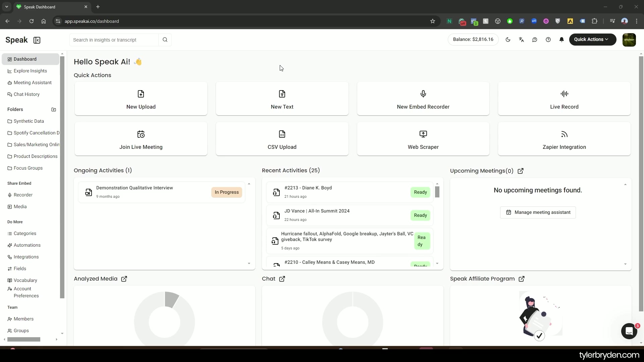Image resolution: width=644 pixels, height=362 pixels.
Task: Reload the page in the browser
Action: tap(32, 21)
